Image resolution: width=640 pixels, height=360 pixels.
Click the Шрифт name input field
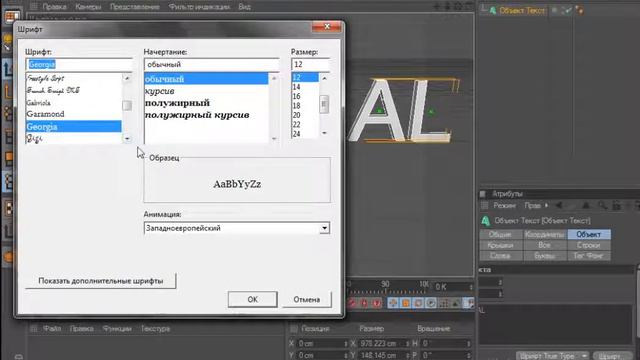(x=79, y=64)
